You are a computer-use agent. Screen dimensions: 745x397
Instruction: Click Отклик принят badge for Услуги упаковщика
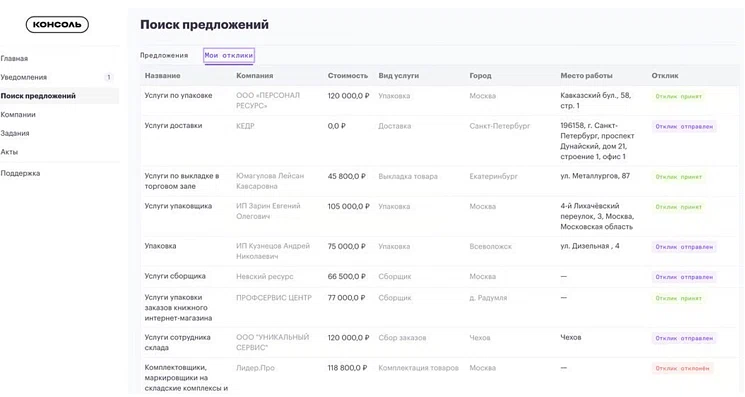pos(678,207)
